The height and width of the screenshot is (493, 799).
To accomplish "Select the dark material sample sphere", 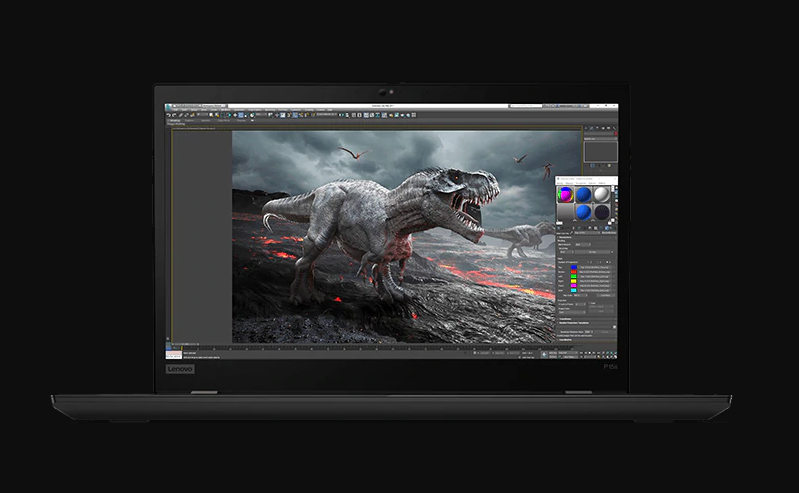I will click(x=602, y=211).
